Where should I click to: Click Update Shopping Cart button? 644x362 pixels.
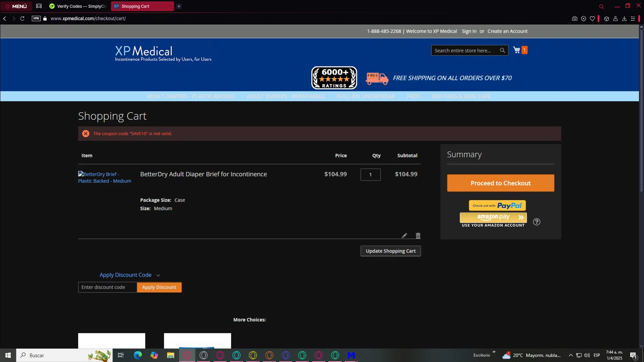(x=391, y=251)
